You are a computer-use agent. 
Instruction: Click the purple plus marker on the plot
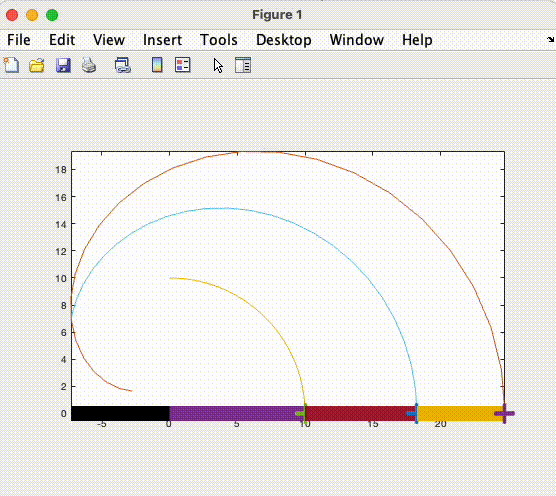pyautogui.click(x=504, y=413)
